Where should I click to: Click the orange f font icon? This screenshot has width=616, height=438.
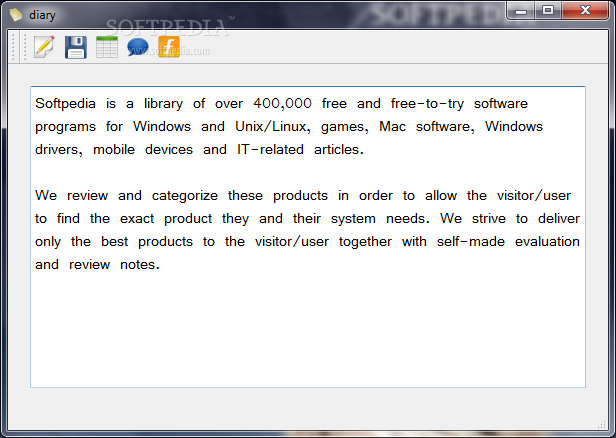[169, 47]
